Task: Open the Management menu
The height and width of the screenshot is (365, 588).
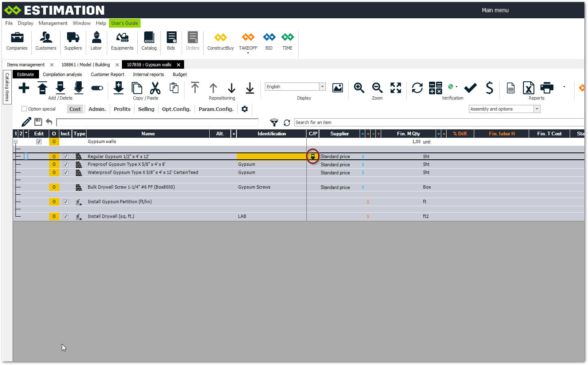Action: click(53, 23)
